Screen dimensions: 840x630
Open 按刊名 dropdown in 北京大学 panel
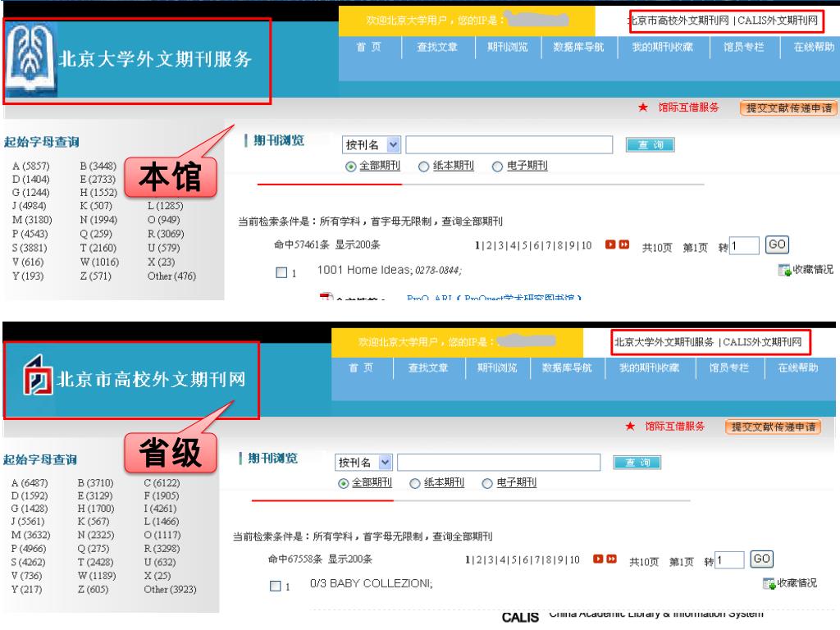[372, 144]
